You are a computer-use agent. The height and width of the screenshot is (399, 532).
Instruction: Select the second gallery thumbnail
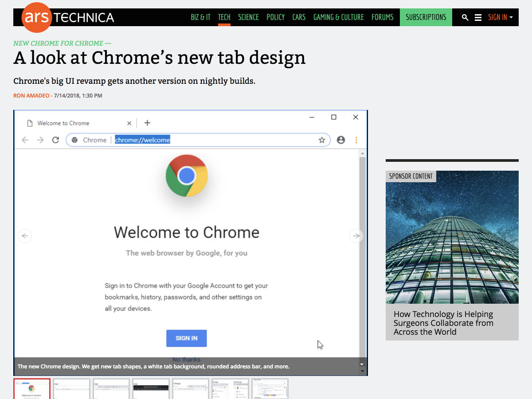point(71,389)
